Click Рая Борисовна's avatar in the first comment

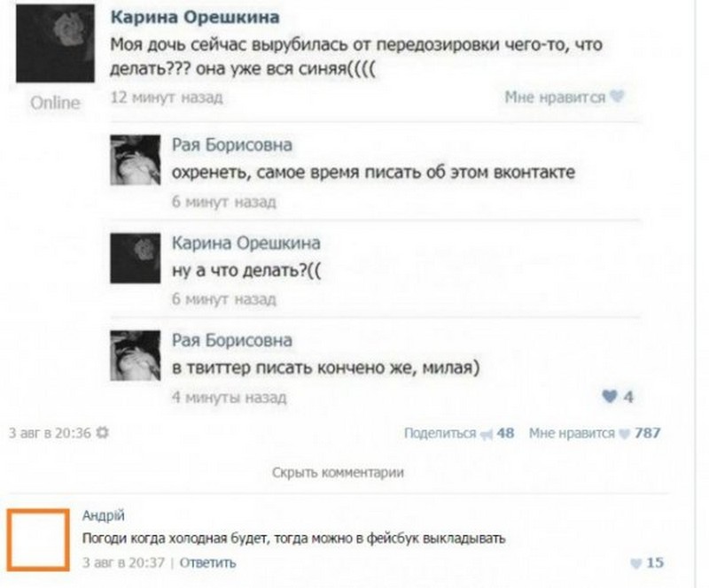(134, 160)
